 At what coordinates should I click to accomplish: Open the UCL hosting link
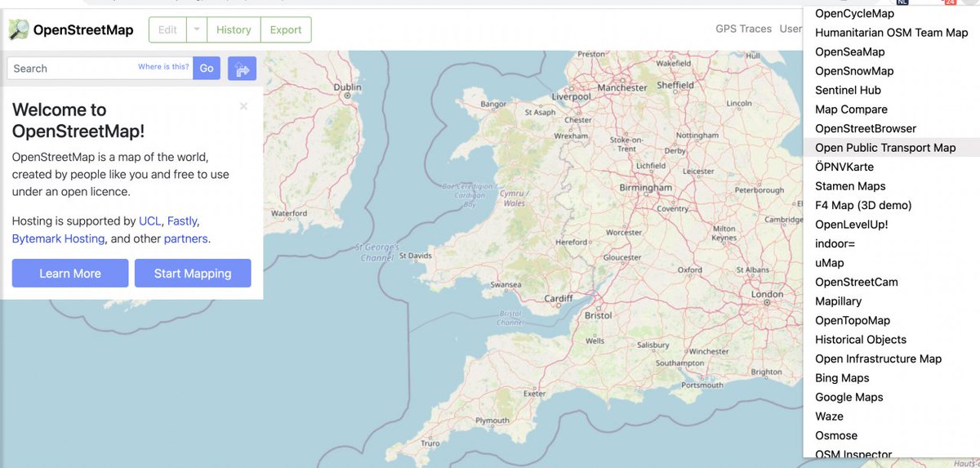coord(149,221)
